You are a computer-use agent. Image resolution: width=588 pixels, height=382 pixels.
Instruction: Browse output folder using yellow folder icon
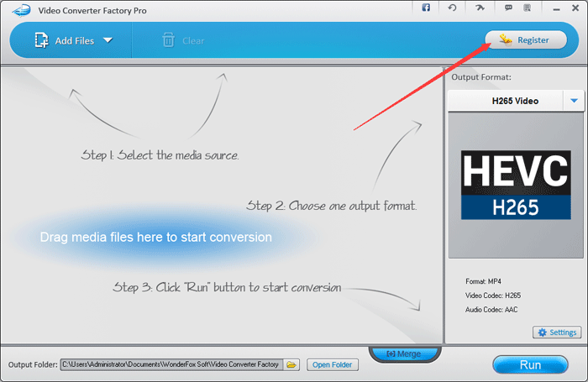point(291,364)
